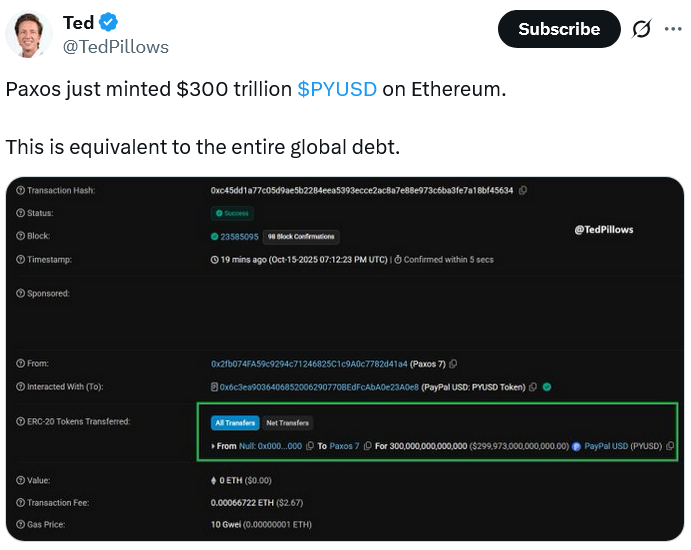Click the copy icon after the Paxos 7 From address

tap(453, 364)
